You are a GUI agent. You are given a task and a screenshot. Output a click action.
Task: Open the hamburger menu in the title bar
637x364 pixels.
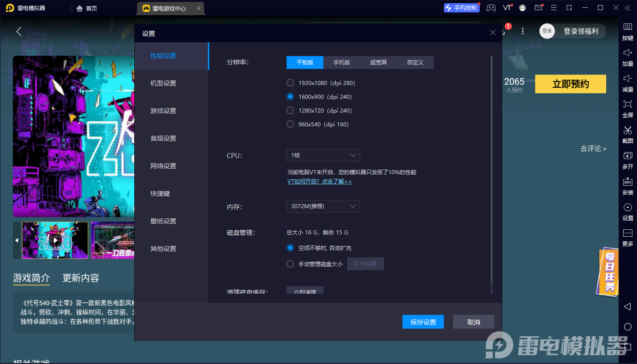click(x=554, y=8)
